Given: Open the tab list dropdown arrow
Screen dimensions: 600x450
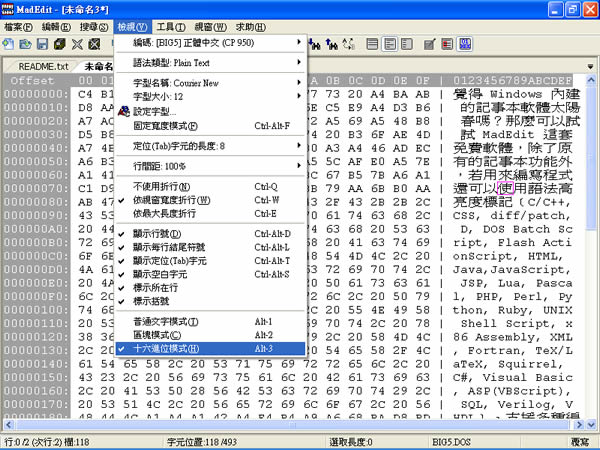Looking at the screenshot, I should point(590,67).
